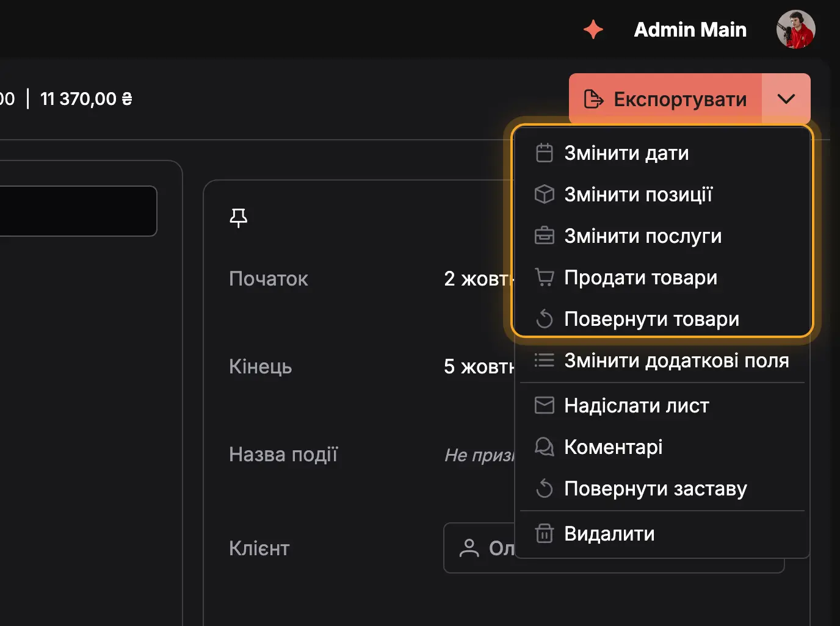The height and width of the screenshot is (626, 840).
Task: Click the Експортувати button label
Action: (680, 99)
